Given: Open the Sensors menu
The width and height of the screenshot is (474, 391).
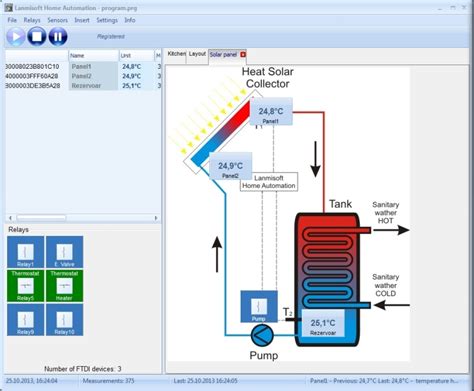Looking at the screenshot, I should tap(57, 20).
